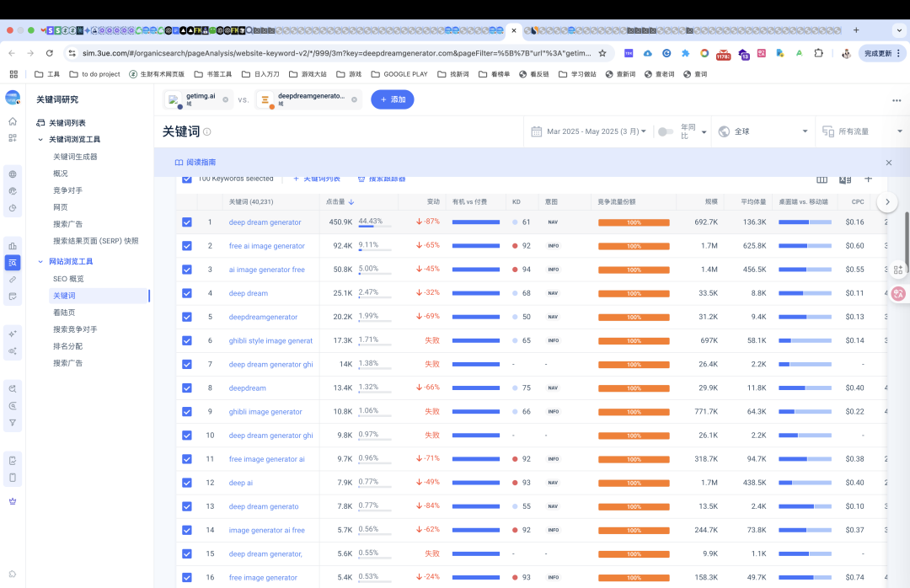
Task: Open the pie chart icon in sidebar
Action: (13, 208)
